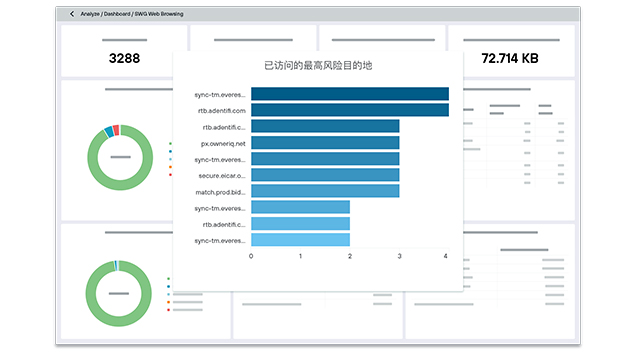640x360 pixels.
Task: Click the x-axis tick labeled 3
Action: (399, 256)
